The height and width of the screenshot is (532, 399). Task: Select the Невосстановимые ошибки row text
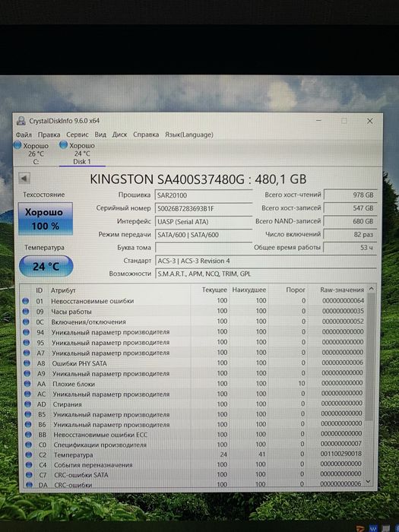[x=92, y=301]
